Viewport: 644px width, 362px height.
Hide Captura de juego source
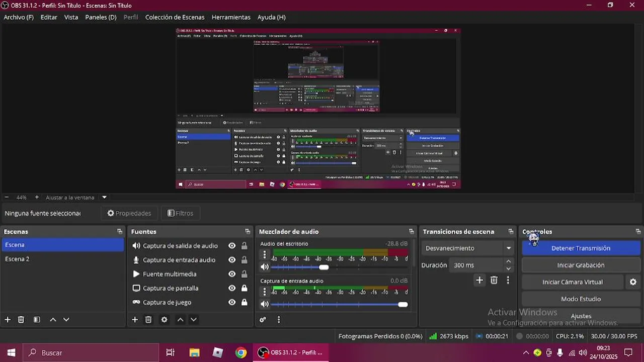(x=232, y=302)
